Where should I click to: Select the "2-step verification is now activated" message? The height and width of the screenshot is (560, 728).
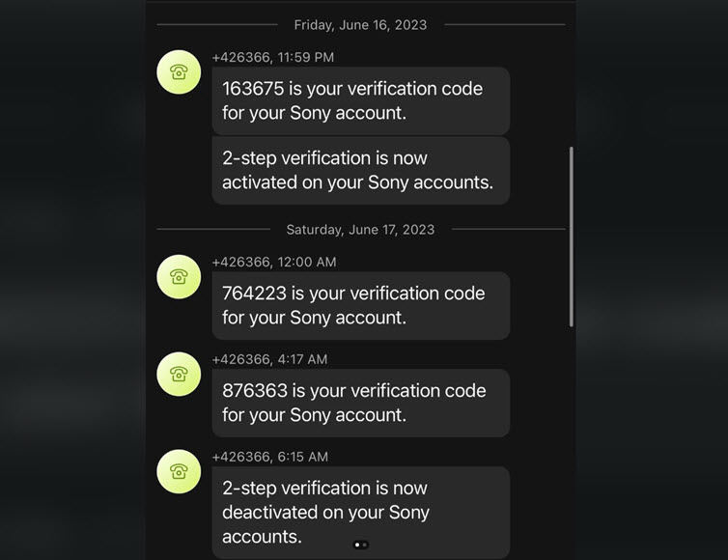[360, 170]
